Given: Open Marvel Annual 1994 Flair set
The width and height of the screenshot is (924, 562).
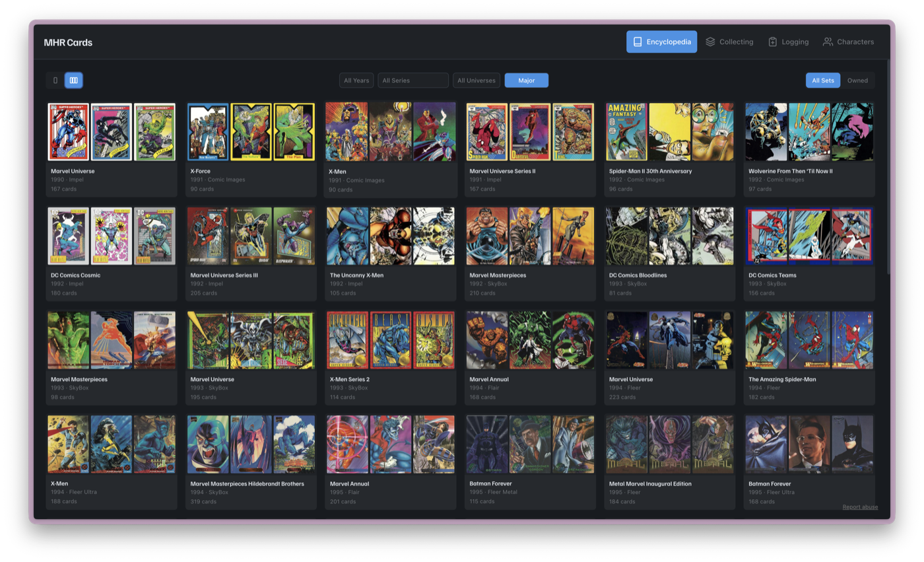Looking at the screenshot, I should [530, 357].
